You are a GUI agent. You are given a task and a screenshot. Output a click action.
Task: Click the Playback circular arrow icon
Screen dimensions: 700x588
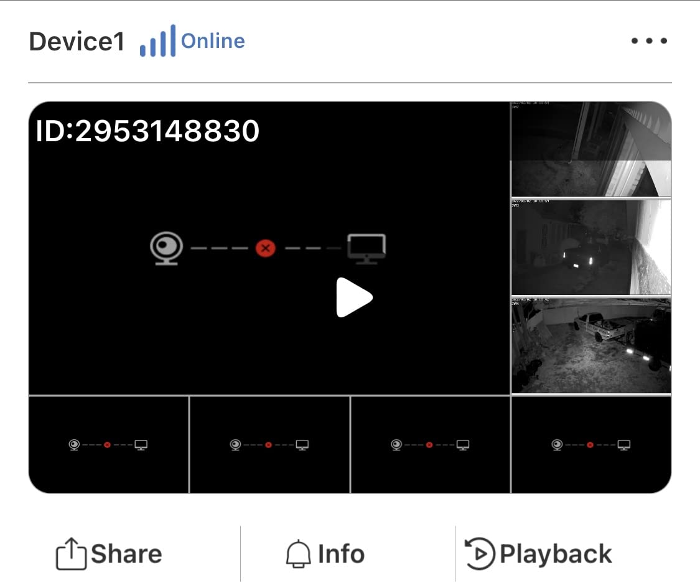(x=480, y=554)
